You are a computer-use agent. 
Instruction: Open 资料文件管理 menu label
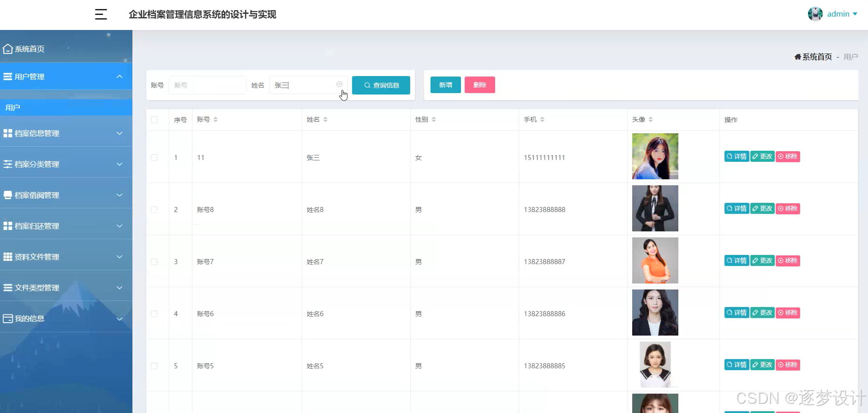click(37, 257)
